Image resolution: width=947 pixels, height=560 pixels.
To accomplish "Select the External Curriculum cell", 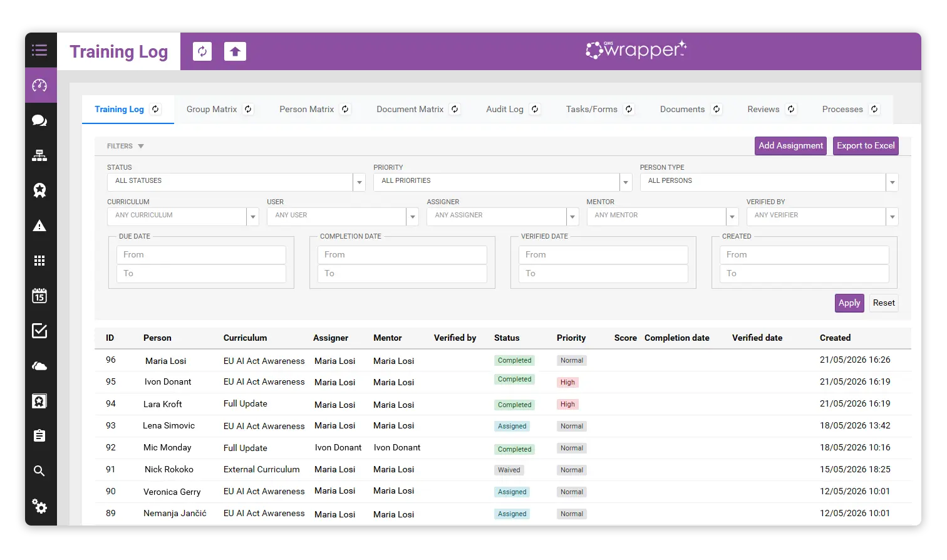I will tap(261, 469).
